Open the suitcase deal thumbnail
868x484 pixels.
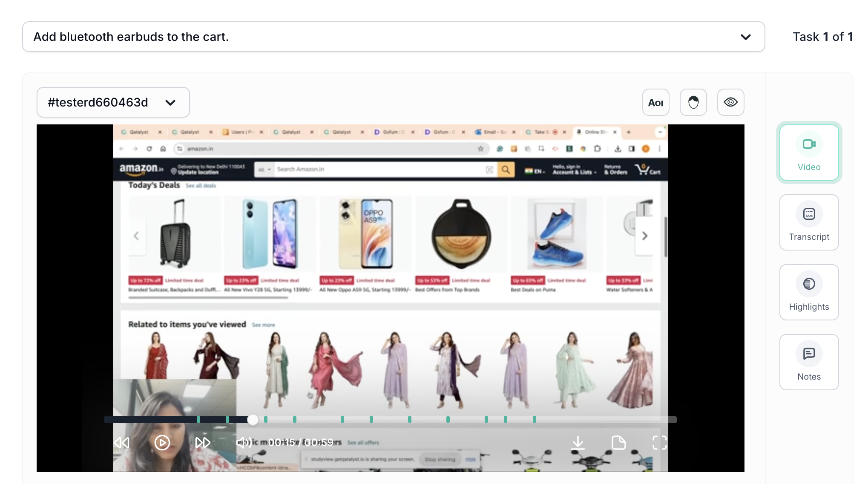[x=175, y=233]
